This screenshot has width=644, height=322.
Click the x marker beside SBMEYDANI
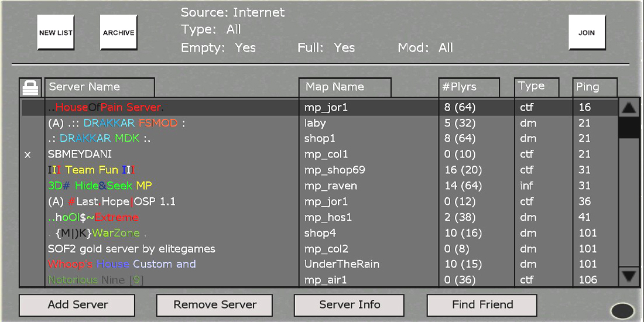click(28, 155)
